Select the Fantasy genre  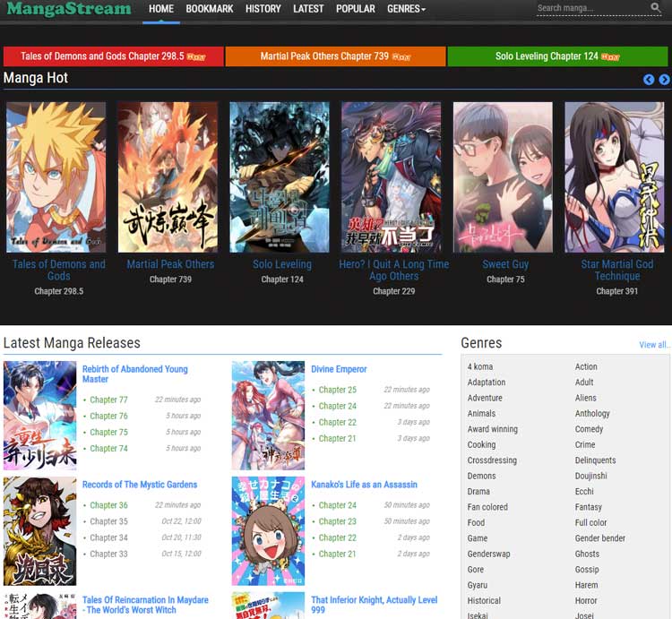coord(589,507)
